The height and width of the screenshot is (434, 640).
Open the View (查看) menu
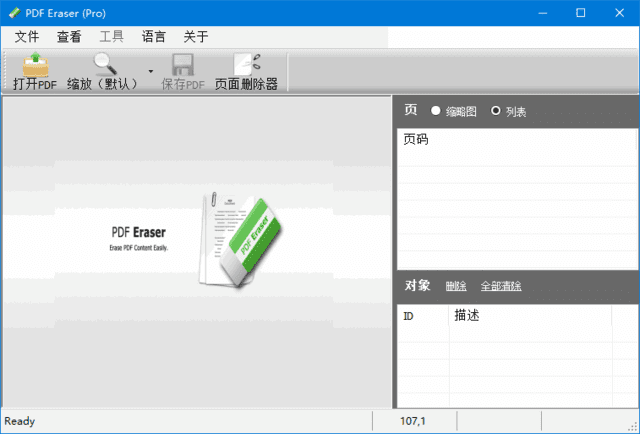click(x=69, y=37)
